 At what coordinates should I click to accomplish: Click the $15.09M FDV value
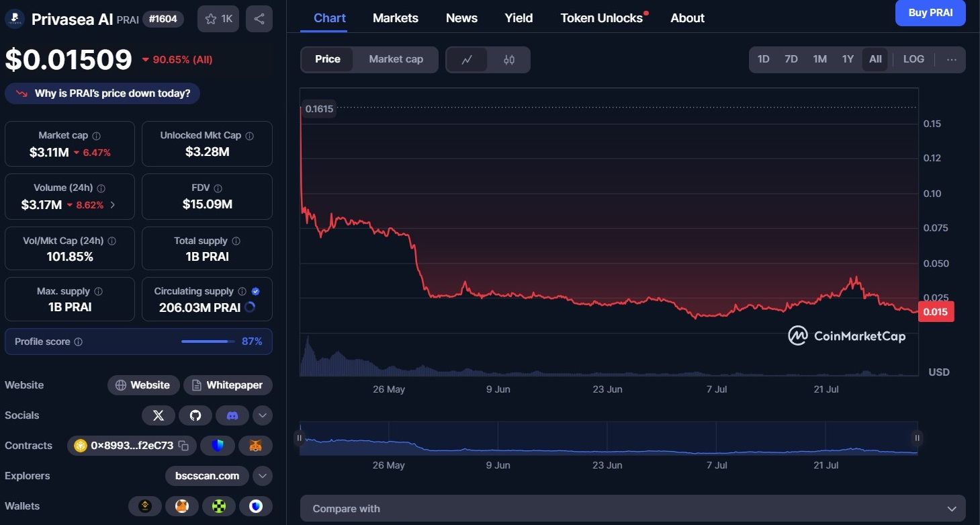coord(208,204)
